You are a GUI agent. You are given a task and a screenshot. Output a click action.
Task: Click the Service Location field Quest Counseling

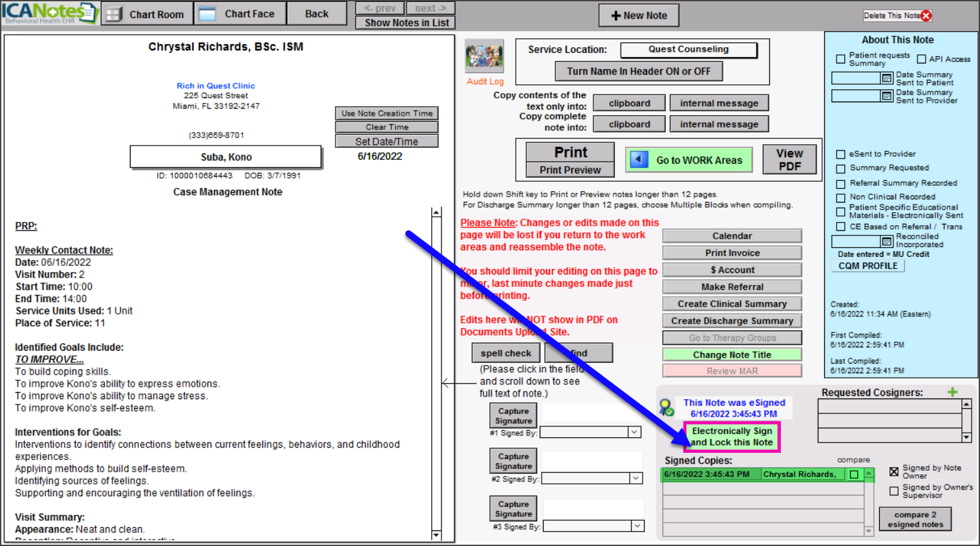pos(688,49)
